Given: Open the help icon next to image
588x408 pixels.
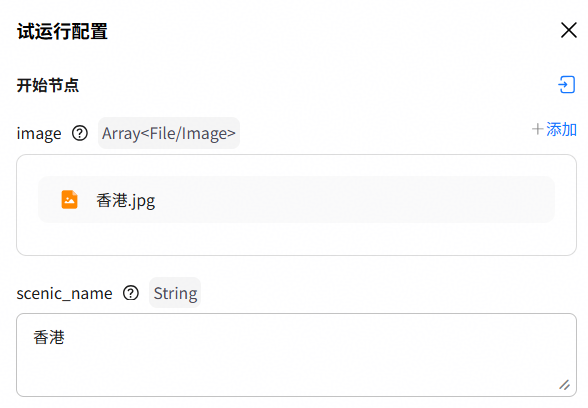Looking at the screenshot, I should 80,133.
